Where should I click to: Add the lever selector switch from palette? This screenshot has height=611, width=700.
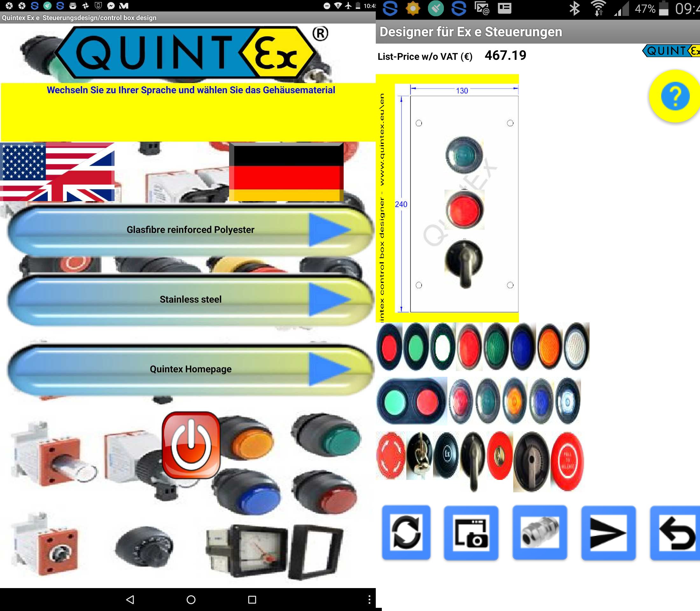point(472,461)
